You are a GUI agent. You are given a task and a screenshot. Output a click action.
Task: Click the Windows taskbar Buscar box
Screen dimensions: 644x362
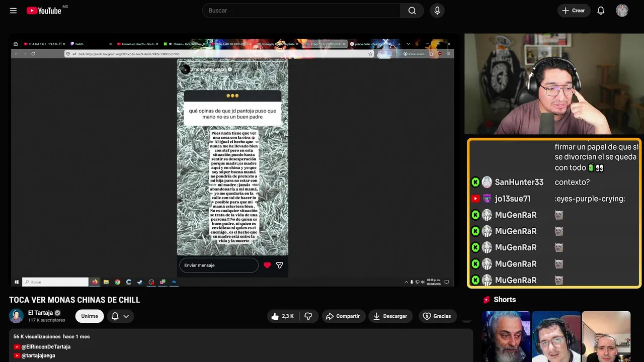pos(55,282)
